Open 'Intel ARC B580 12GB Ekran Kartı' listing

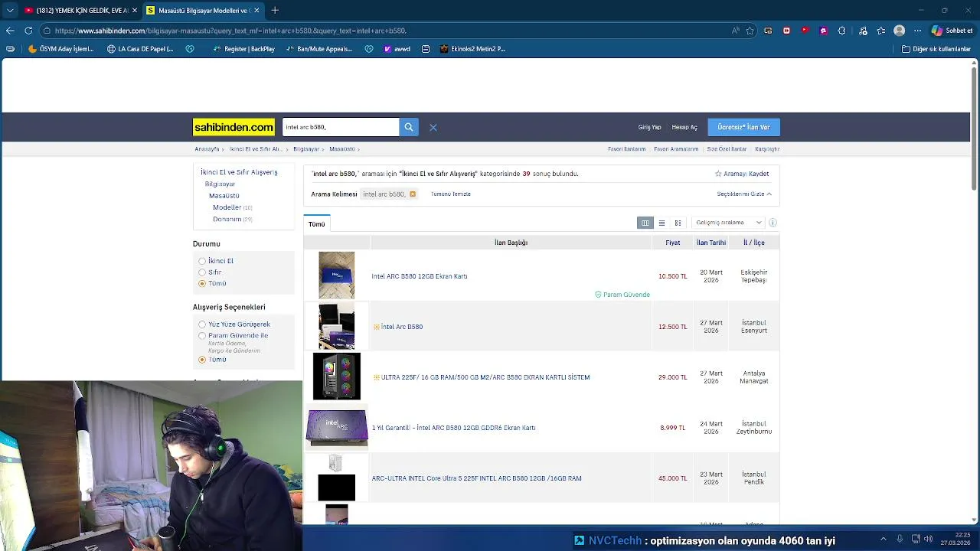coord(420,276)
